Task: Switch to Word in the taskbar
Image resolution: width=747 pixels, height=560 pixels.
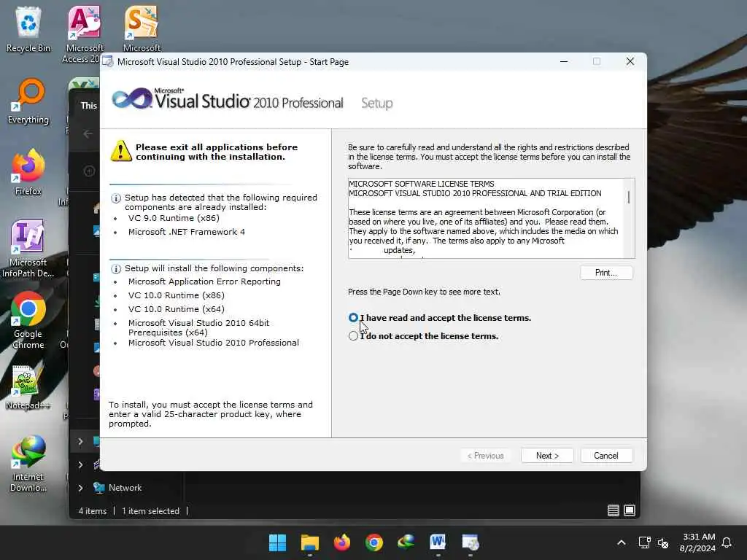Action: [438, 542]
